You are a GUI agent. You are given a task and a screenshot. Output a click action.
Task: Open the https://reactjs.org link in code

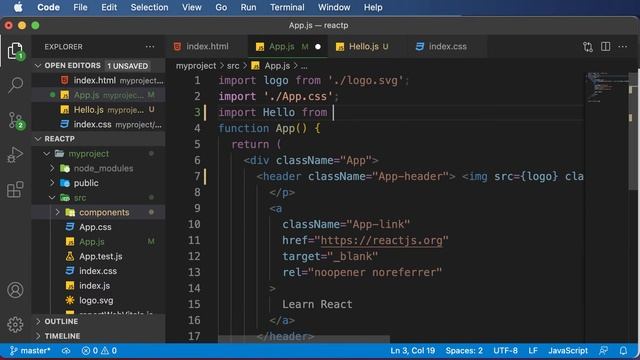click(381, 240)
